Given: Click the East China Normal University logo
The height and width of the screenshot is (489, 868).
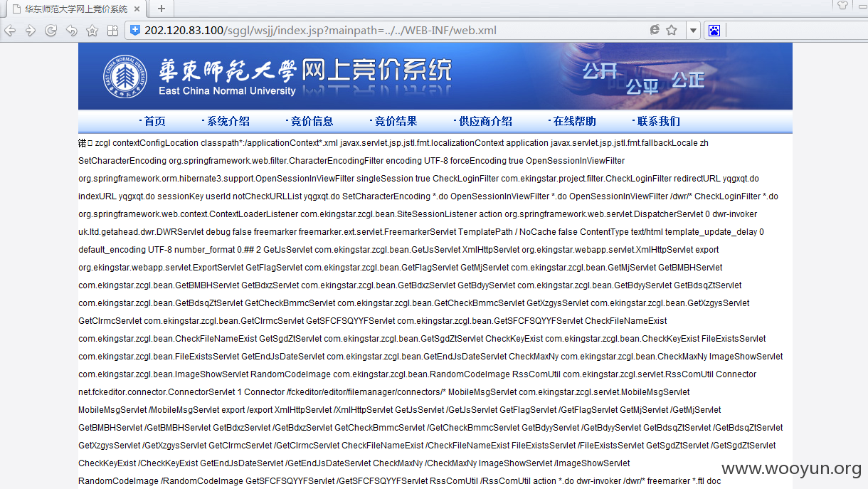Looking at the screenshot, I should (x=124, y=75).
